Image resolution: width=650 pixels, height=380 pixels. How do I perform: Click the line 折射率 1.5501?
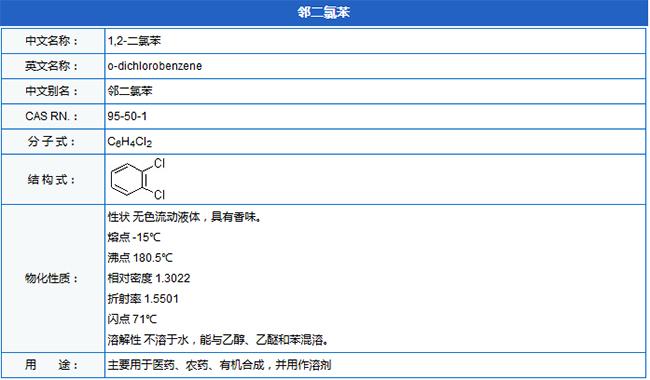[143, 298]
